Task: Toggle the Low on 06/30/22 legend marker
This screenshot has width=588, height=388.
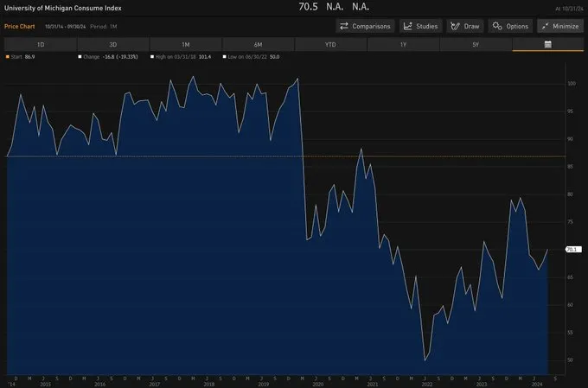Action: [x=224, y=57]
